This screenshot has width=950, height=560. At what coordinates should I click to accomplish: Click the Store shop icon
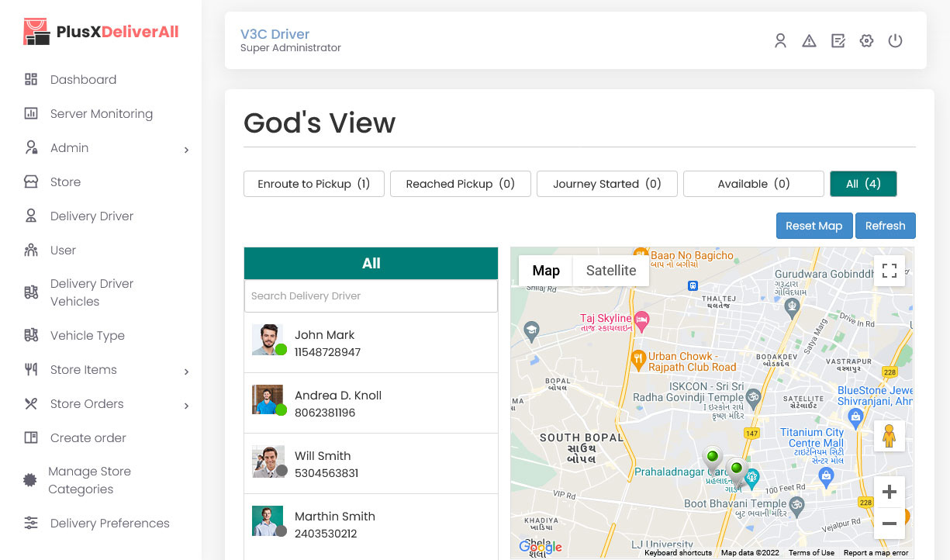point(31,181)
